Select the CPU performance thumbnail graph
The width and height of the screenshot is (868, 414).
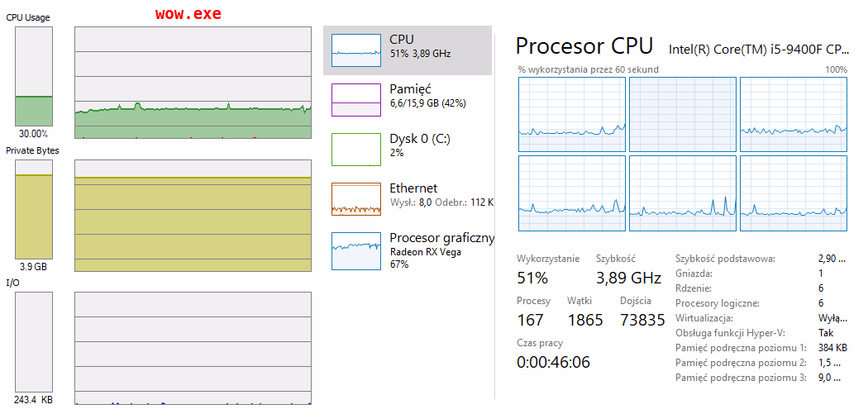[x=355, y=50]
